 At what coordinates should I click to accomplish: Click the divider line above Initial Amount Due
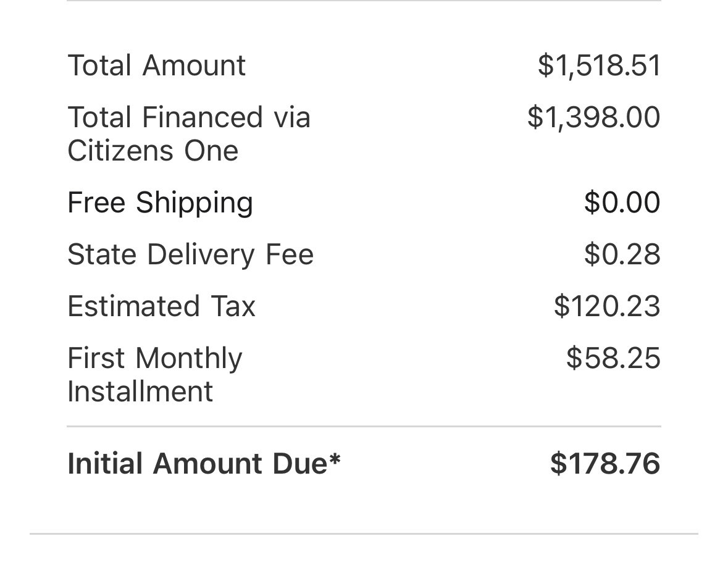point(364,426)
